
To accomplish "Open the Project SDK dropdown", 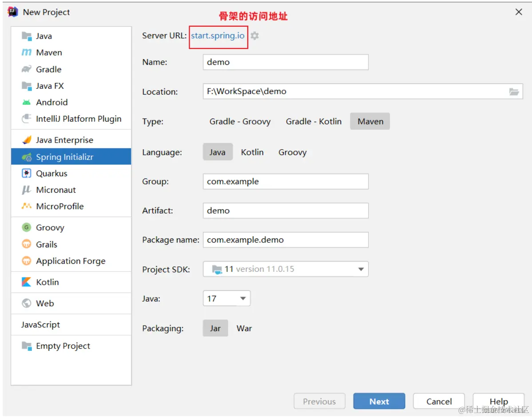I will point(286,269).
